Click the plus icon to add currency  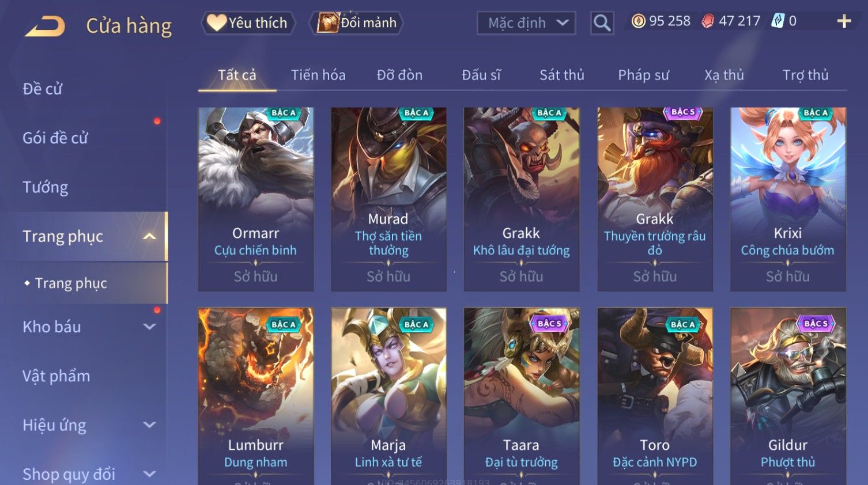click(x=844, y=21)
